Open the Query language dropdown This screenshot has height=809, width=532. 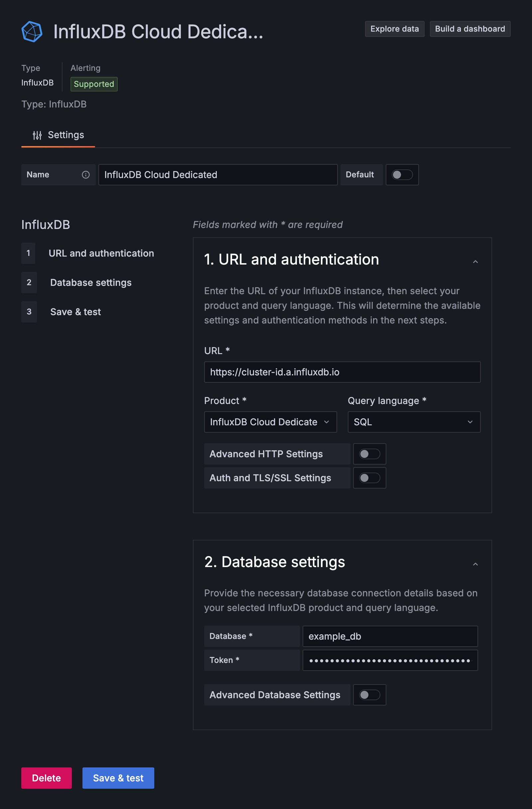coord(414,422)
